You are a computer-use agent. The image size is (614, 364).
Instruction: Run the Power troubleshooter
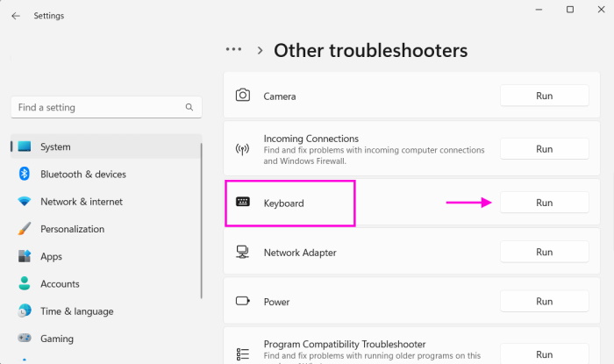[x=544, y=302]
